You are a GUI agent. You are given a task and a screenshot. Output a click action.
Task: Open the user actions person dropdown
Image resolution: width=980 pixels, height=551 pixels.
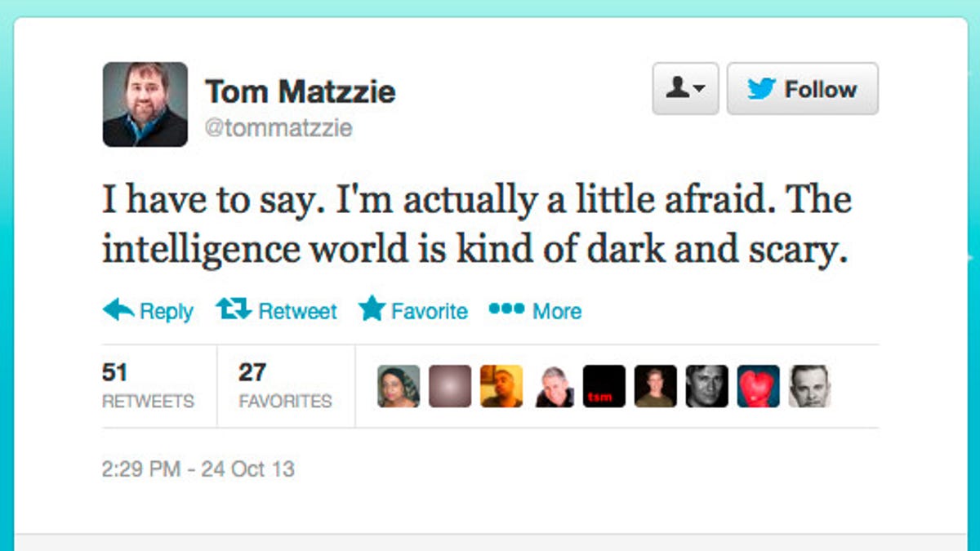pyautogui.click(x=685, y=89)
